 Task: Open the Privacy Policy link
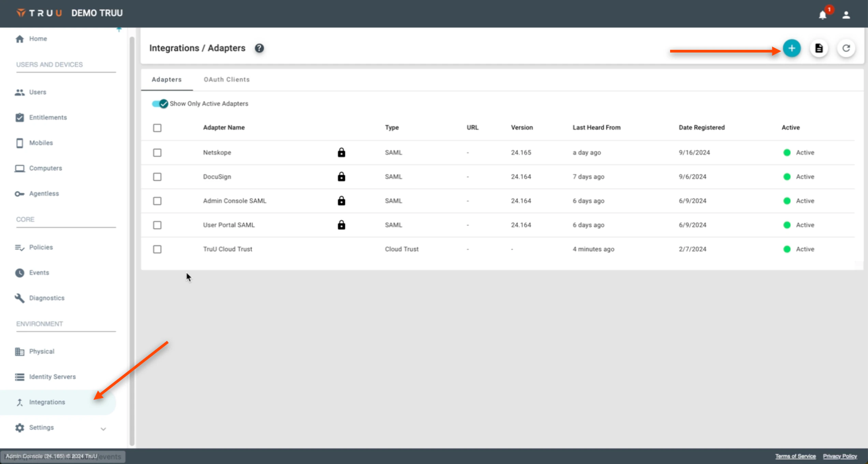click(x=840, y=456)
